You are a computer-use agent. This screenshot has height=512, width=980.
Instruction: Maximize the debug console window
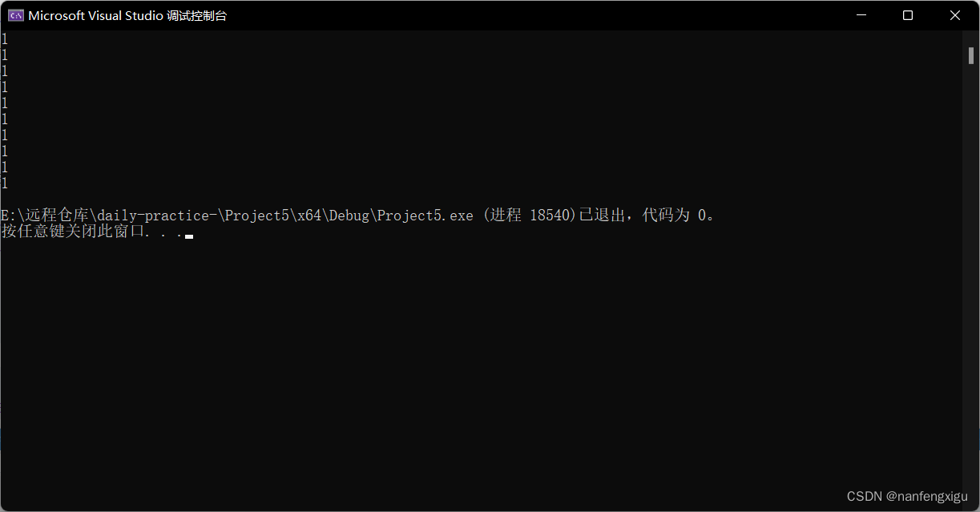[x=908, y=14]
